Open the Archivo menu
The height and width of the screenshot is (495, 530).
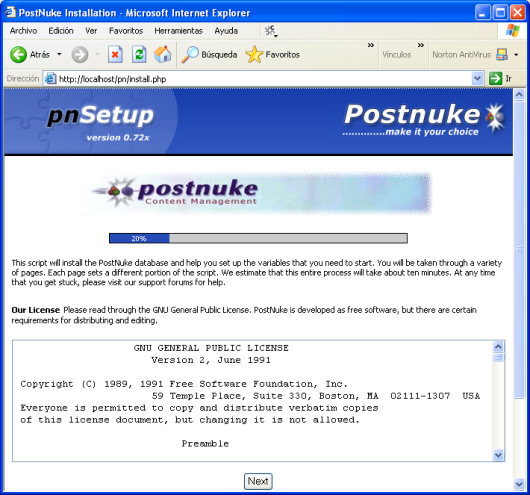(x=23, y=31)
